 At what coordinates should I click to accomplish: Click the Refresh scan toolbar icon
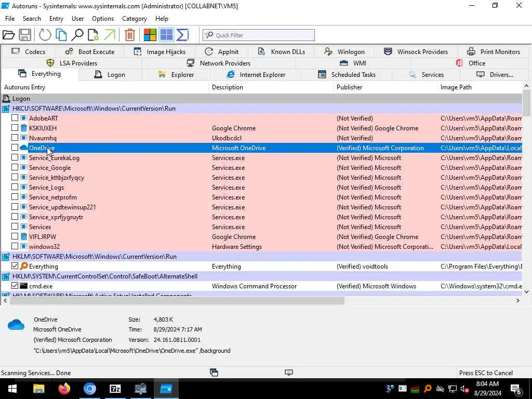(x=45, y=35)
